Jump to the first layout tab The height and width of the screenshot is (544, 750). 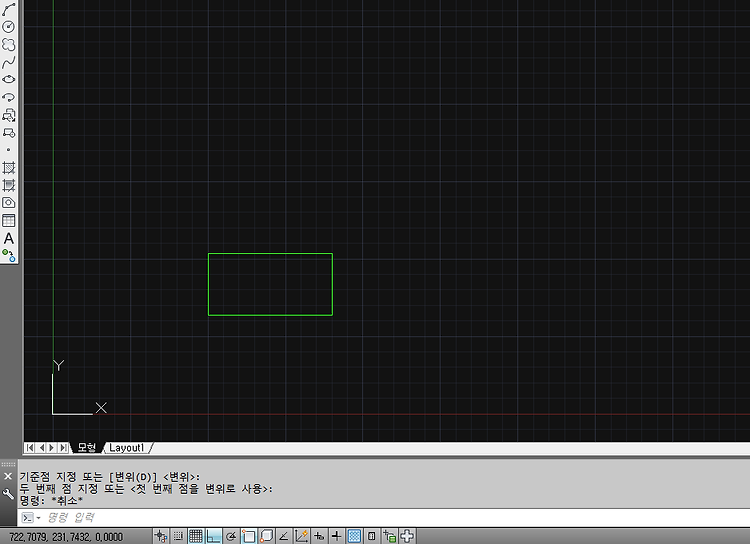coord(30,448)
